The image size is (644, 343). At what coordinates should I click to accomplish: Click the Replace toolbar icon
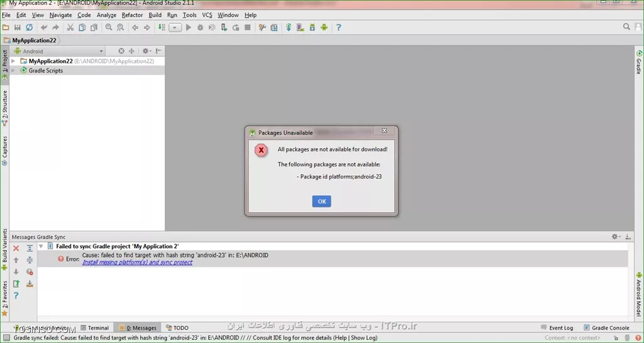[120, 28]
